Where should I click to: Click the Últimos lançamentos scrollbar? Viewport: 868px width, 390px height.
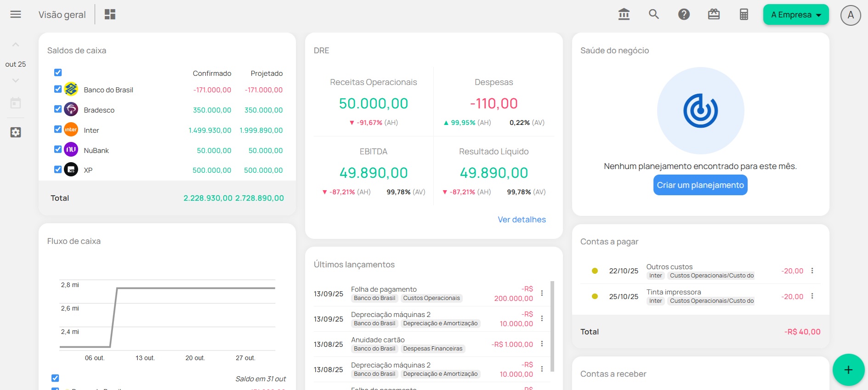[552, 326]
